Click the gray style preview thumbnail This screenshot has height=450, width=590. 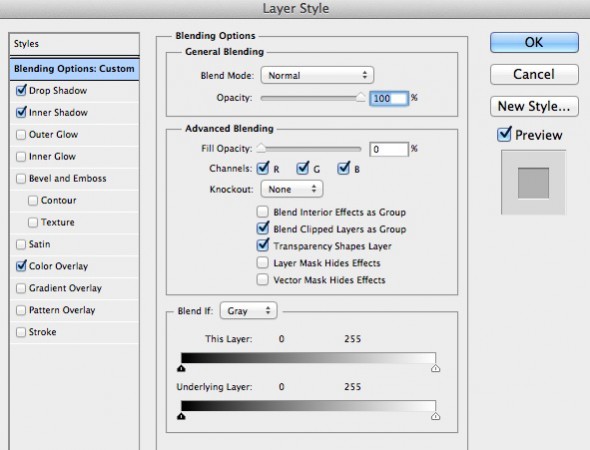[533, 183]
